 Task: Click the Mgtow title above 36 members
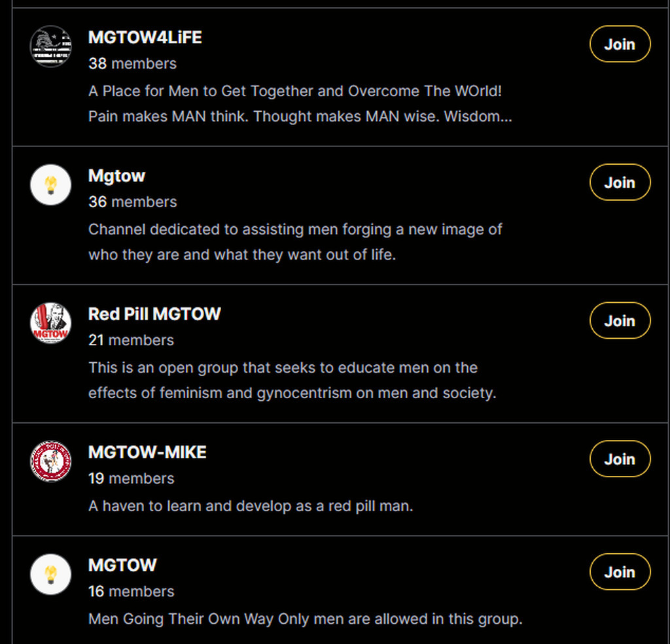pyautogui.click(x=116, y=176)
